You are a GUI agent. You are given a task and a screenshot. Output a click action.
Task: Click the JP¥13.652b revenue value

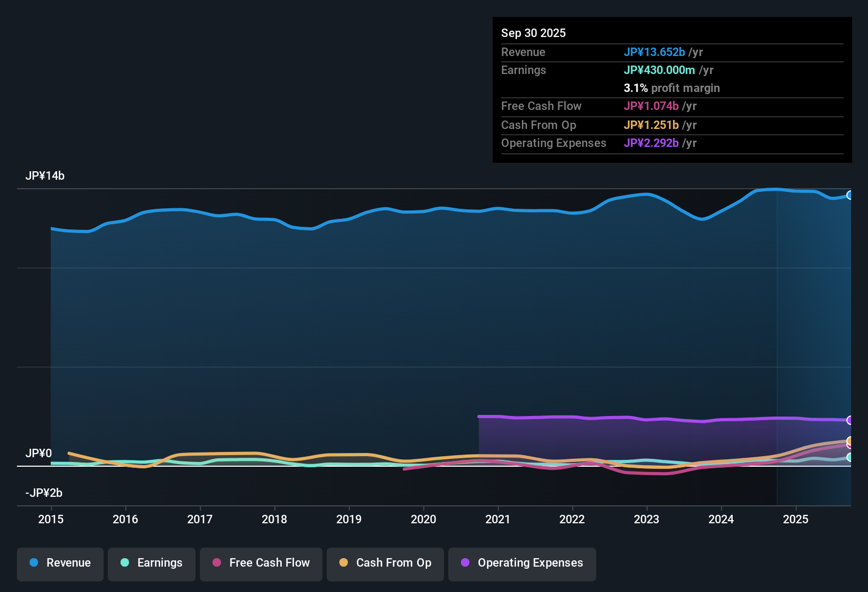pyautogui.click(x=654, y=52)
